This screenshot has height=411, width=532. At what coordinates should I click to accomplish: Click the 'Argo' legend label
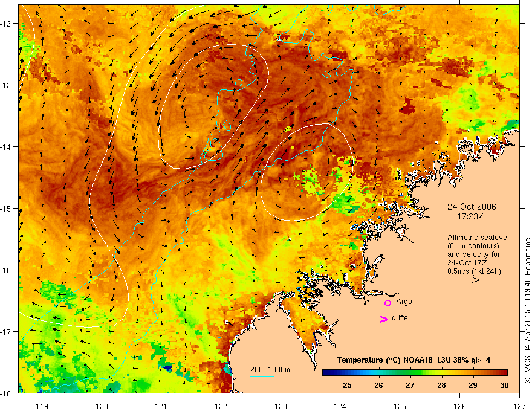404,302
